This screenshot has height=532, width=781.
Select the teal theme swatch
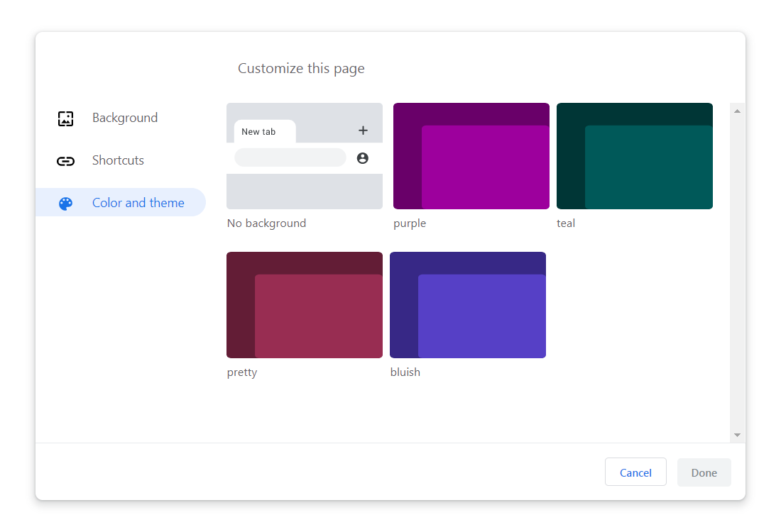point(634,156)
